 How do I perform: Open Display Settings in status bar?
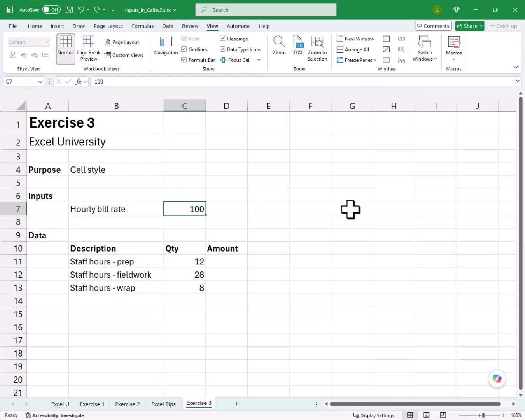coord(374,415)
